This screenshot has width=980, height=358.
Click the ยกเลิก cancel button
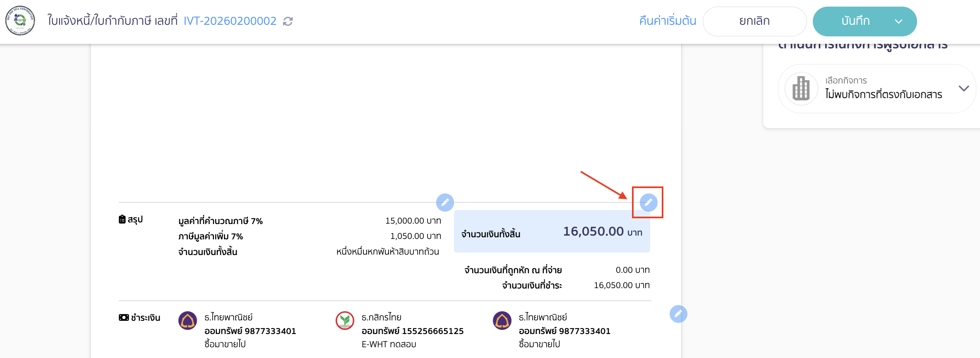(x=754, y=21)
